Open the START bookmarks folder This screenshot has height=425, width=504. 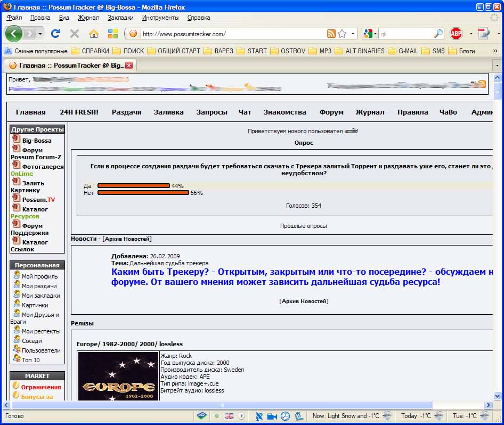tap(253, 51)
